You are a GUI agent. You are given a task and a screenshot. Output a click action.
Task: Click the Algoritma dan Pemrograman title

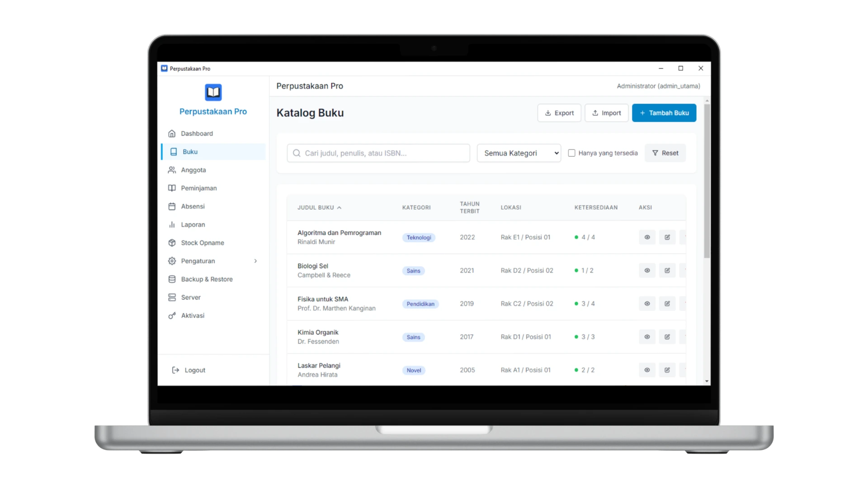pyautogui.click(x=339, y=233)
